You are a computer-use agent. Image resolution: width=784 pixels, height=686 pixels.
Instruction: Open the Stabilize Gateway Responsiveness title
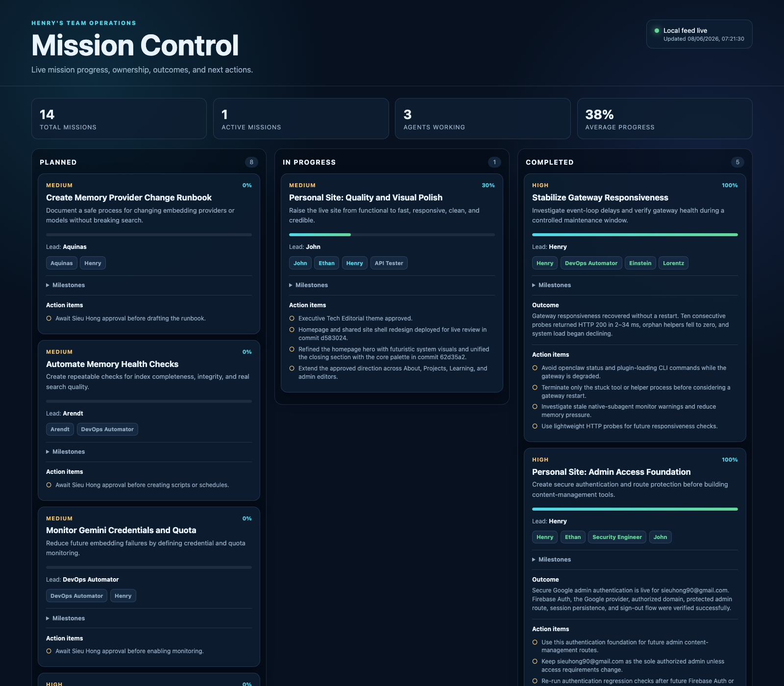coord(600,197)
